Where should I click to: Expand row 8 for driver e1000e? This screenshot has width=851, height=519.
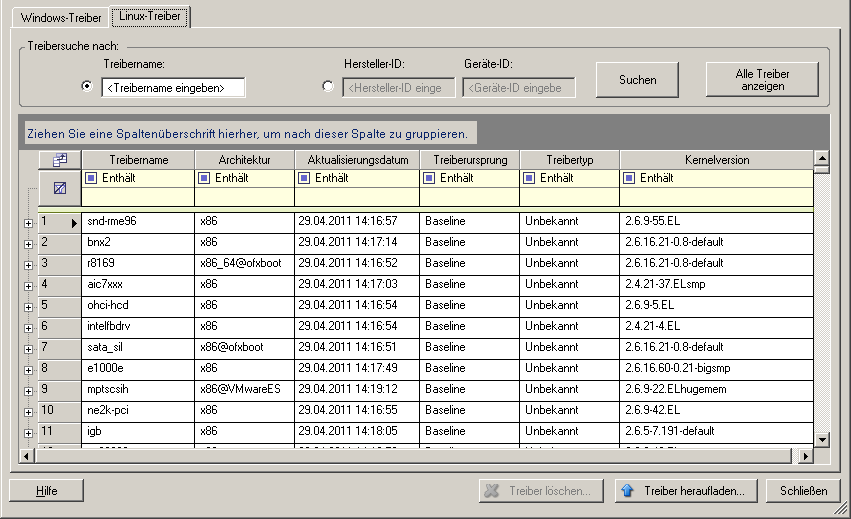tap(28, 369)
